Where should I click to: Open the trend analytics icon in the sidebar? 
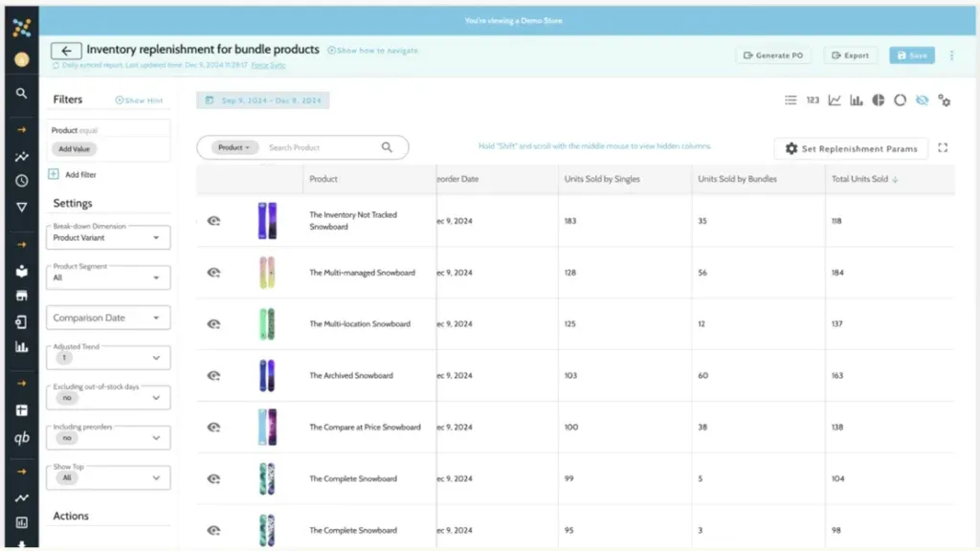pos(22,156)
